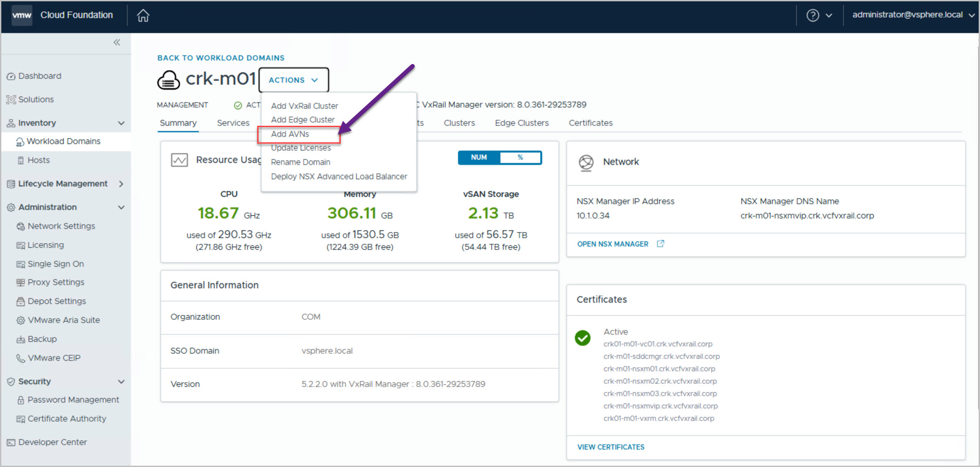Click the Solutions icon in sidebar
This screenshot has height=467, width=980.
(x=11, y=100)
